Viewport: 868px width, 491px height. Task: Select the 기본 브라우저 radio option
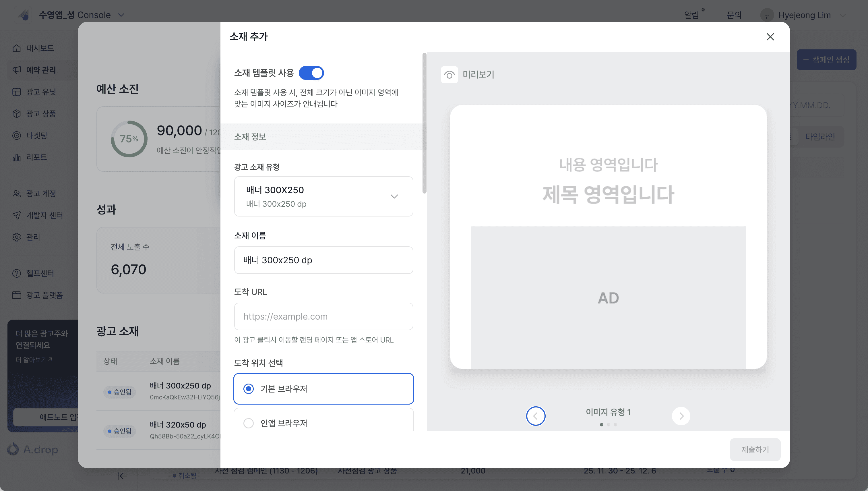(249, 389)
